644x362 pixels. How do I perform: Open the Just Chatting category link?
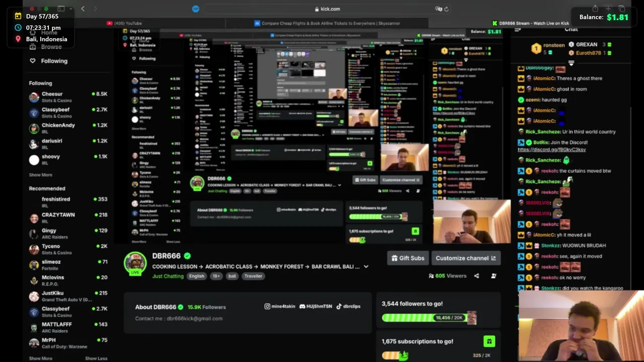coord(168,276)
